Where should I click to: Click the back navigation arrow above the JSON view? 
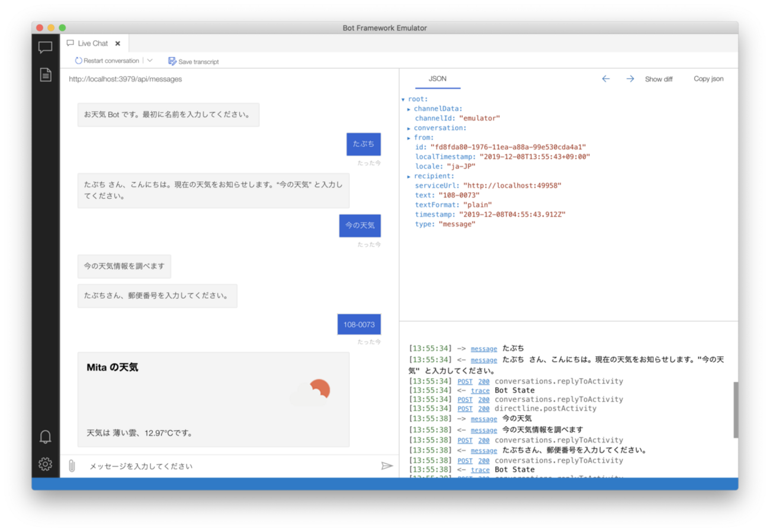(x=605, y=78)
